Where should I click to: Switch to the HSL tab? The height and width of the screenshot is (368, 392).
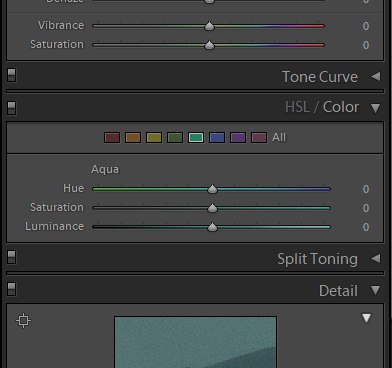pyautogui.click(x=297, y=107)
